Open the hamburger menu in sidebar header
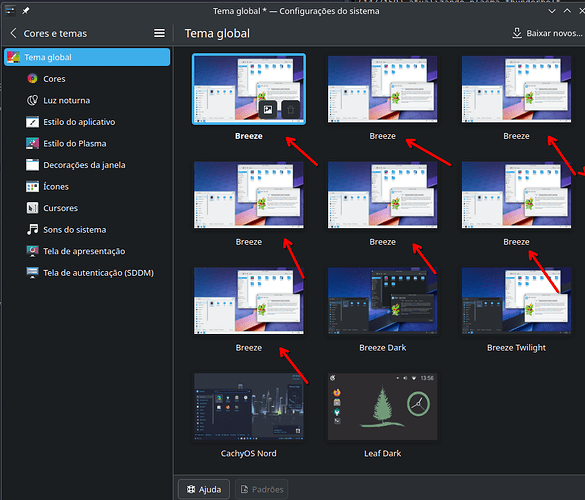Image resolution: width=585 pixels, height=500 pixels. pos(159,33)
